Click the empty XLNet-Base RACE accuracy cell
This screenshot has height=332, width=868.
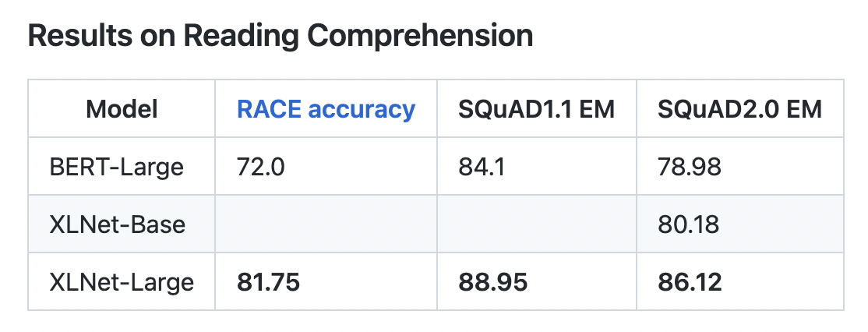tap(326, 224)
